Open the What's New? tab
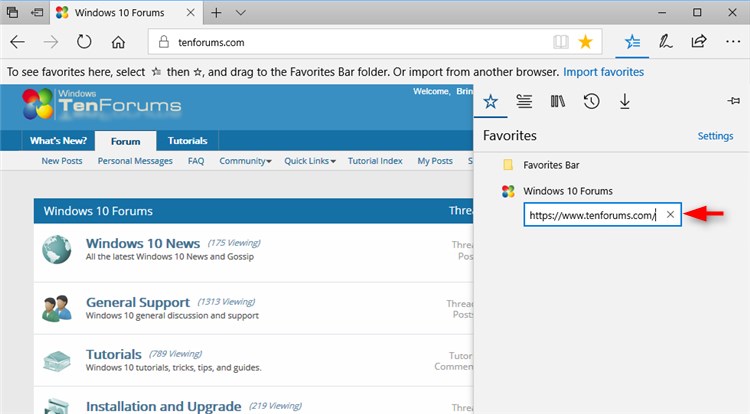Image resolution: width=750 pixels, height=414 pixels. click(x=58, y=141)
